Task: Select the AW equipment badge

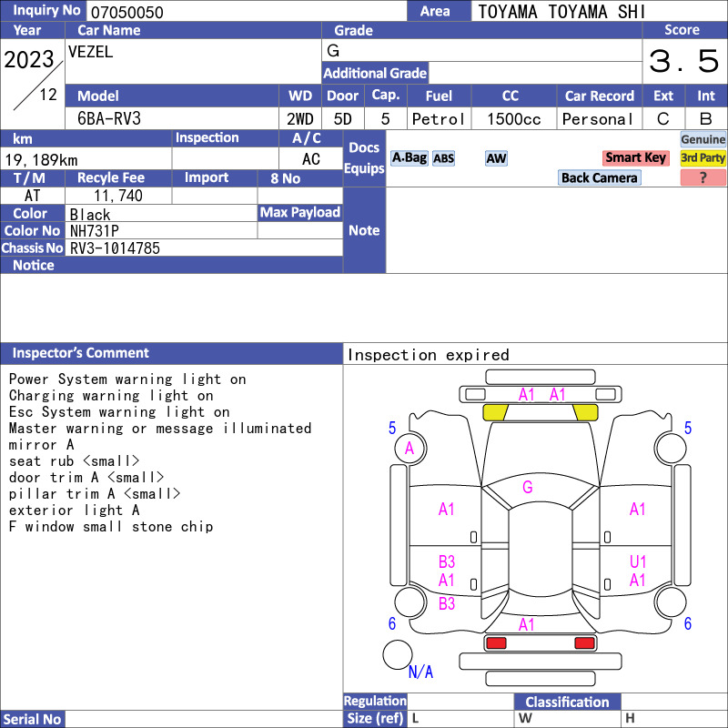Action: 496,158
